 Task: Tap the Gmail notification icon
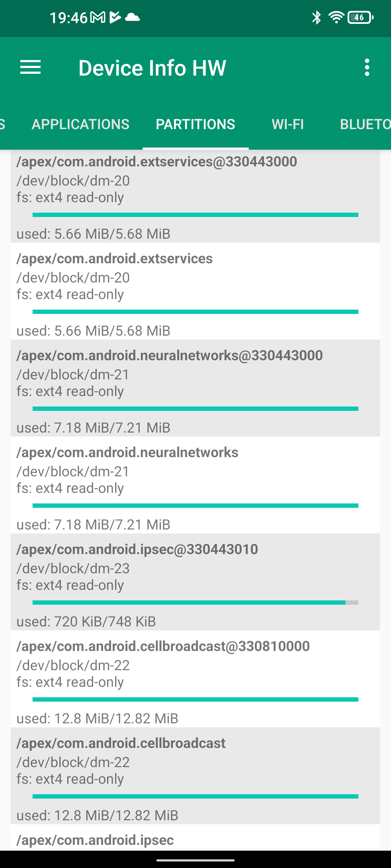point(97,17)
